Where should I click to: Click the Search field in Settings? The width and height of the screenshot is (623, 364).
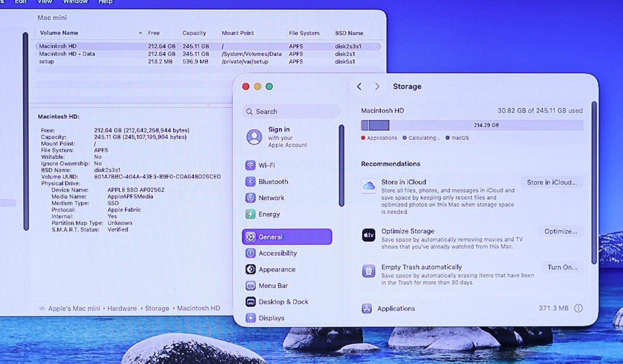click(x=291, y=112)
